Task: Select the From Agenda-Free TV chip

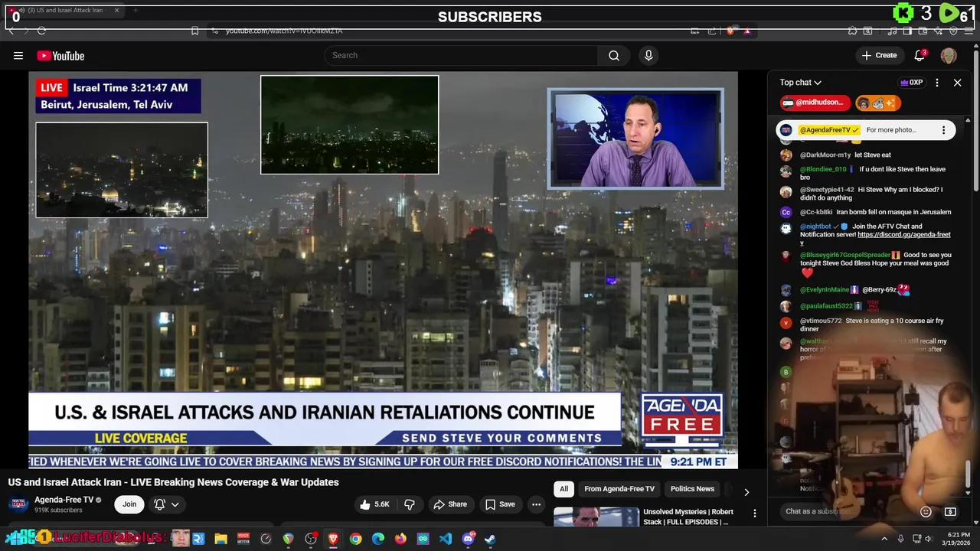Action: click(619, 489)
